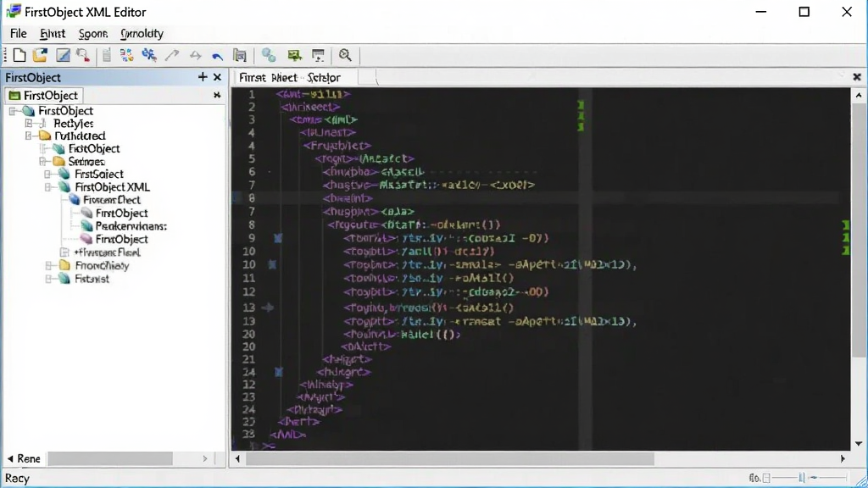Select the root FirstObject tree item
868x488 pixels.
coord(65,111)
